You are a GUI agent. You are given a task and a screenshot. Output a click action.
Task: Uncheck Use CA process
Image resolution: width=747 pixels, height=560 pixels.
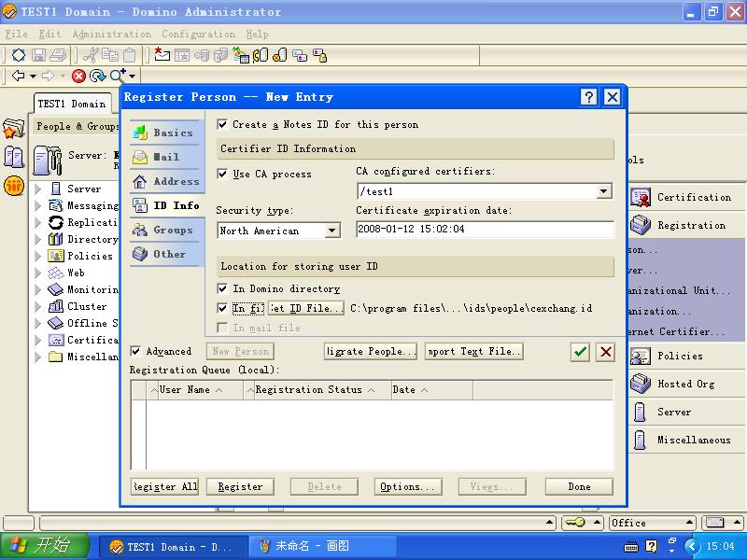coord(222,174)
